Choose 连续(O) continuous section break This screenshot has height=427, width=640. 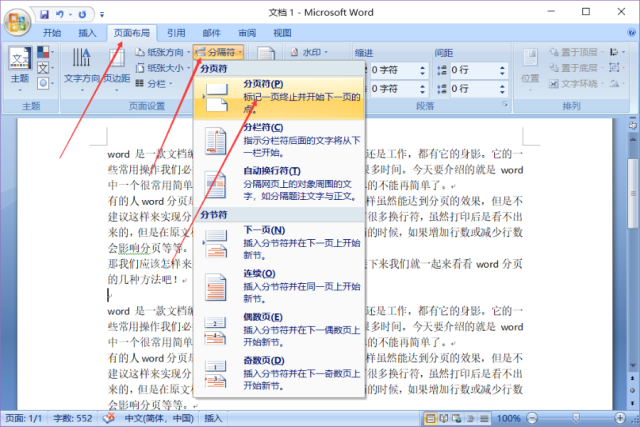pos(279,287)
